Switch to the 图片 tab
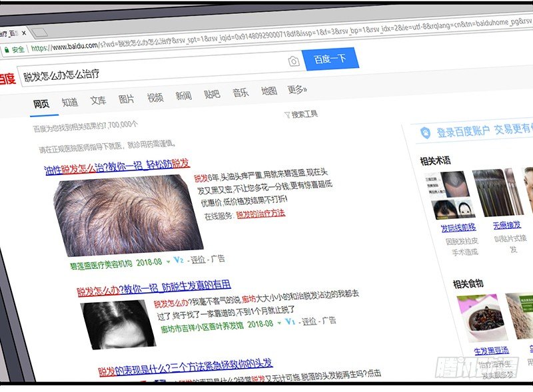The image size is (533, 392). [126, 99]
